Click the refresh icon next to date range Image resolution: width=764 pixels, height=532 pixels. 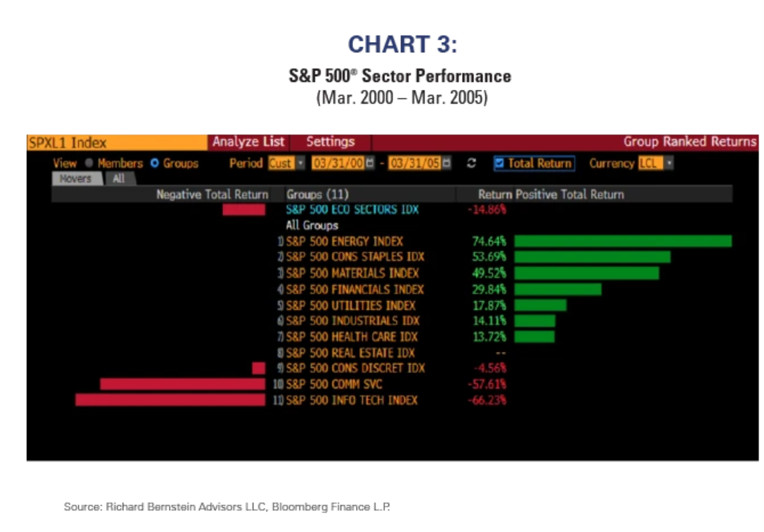tap(471, 163)
